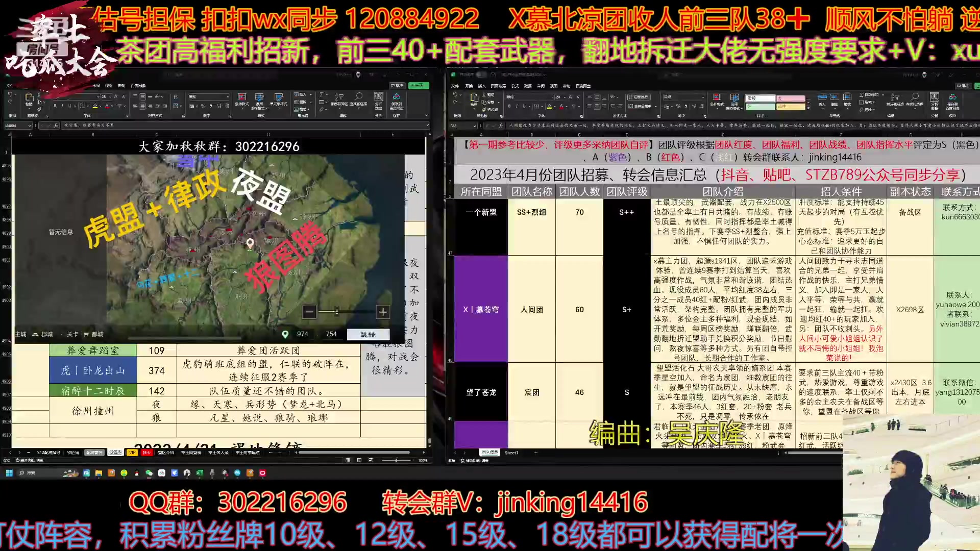Select 盟区介绍 sheet tab
Image resolution: width=980 pixels, height=551 pixels.
point(166,453)
